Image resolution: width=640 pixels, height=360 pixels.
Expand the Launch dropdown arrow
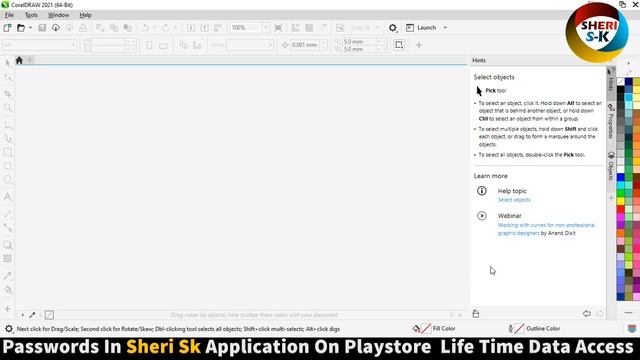click(445, 28)
